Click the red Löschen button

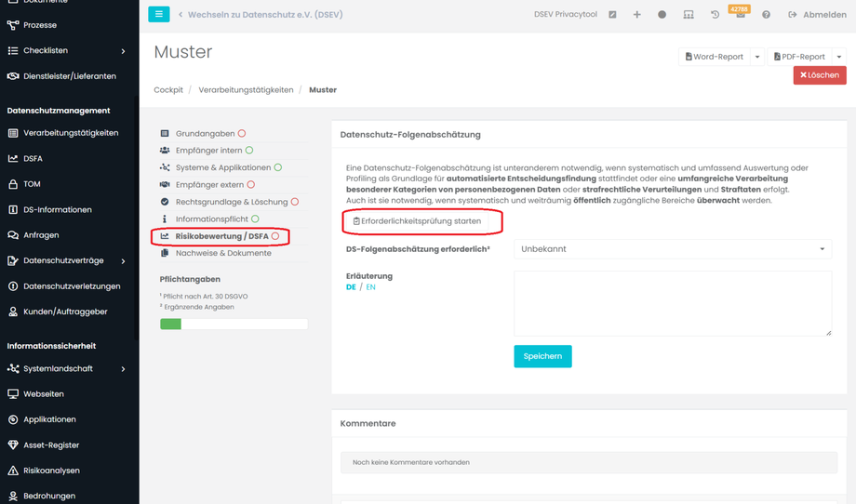point(819,75)
